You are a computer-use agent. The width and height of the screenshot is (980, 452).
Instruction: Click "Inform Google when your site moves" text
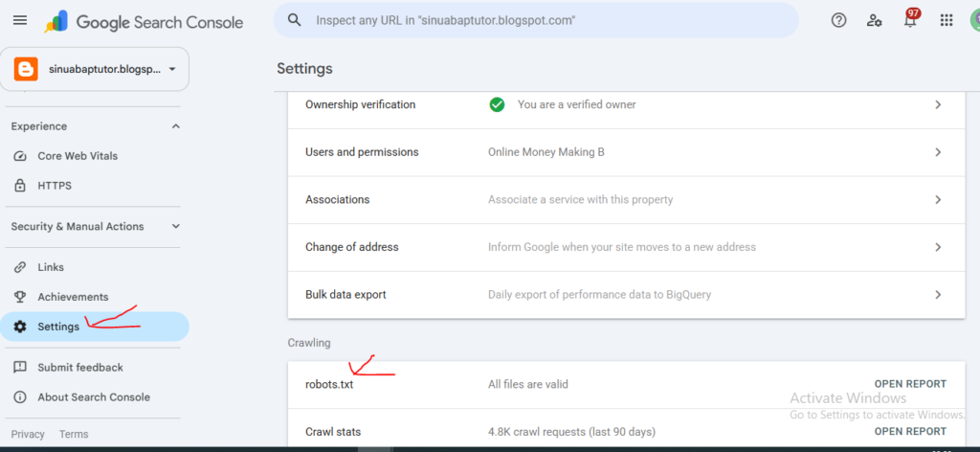click(622, 247)
